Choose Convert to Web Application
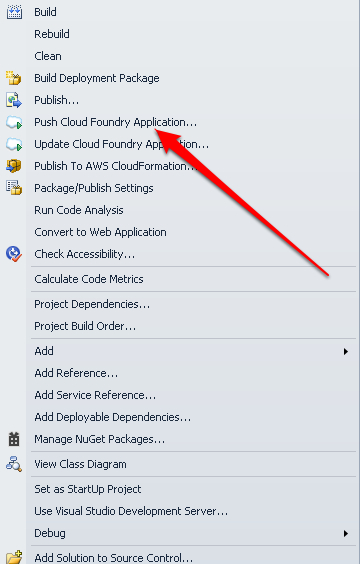360x564 pixels. pos(100,232)
